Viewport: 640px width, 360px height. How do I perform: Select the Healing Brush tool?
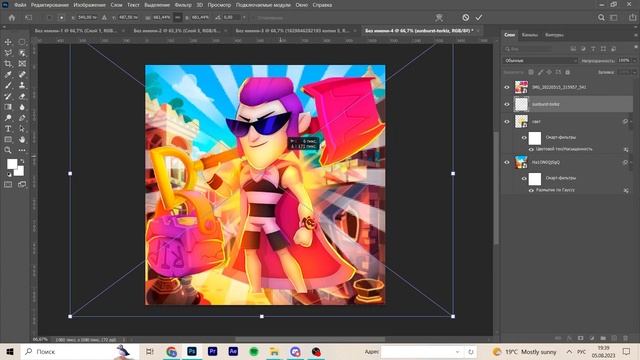point(22,75)
